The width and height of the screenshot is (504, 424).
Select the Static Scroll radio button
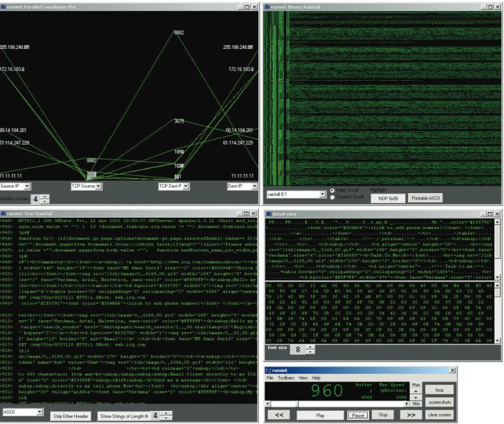point(333,190)
